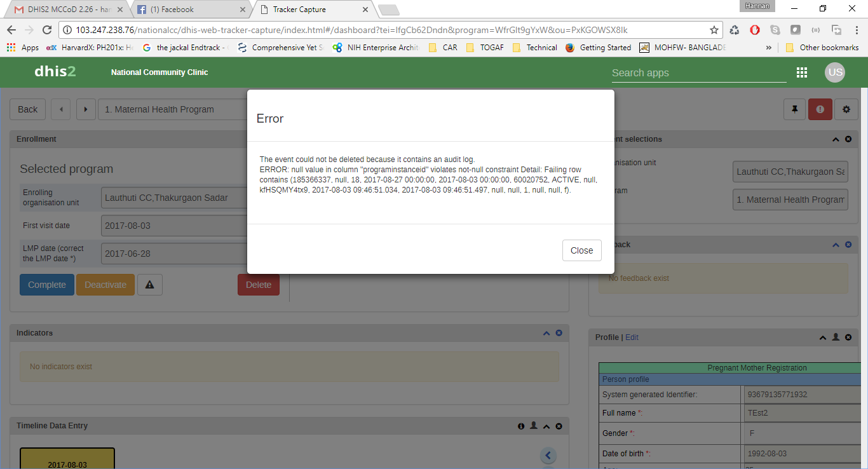Click the Search apps field
868x469 pixels.
(698, 72)
